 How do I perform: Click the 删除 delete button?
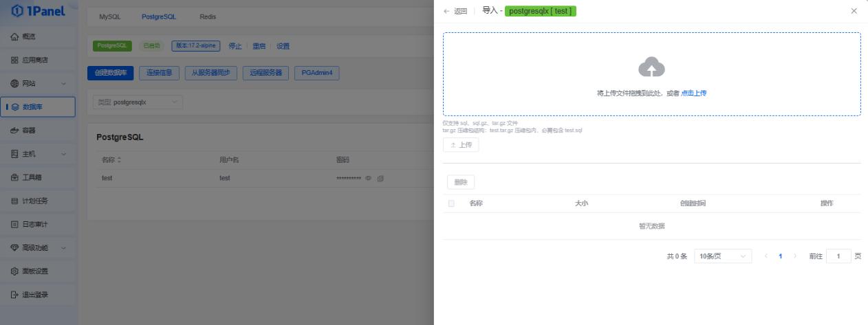[x=461, y=183]
